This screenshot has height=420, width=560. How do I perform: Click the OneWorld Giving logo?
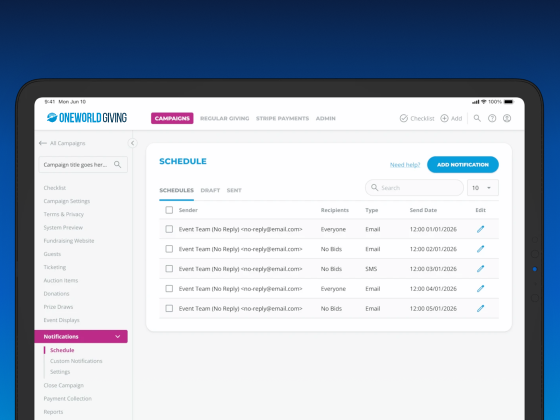click(87, 118)
